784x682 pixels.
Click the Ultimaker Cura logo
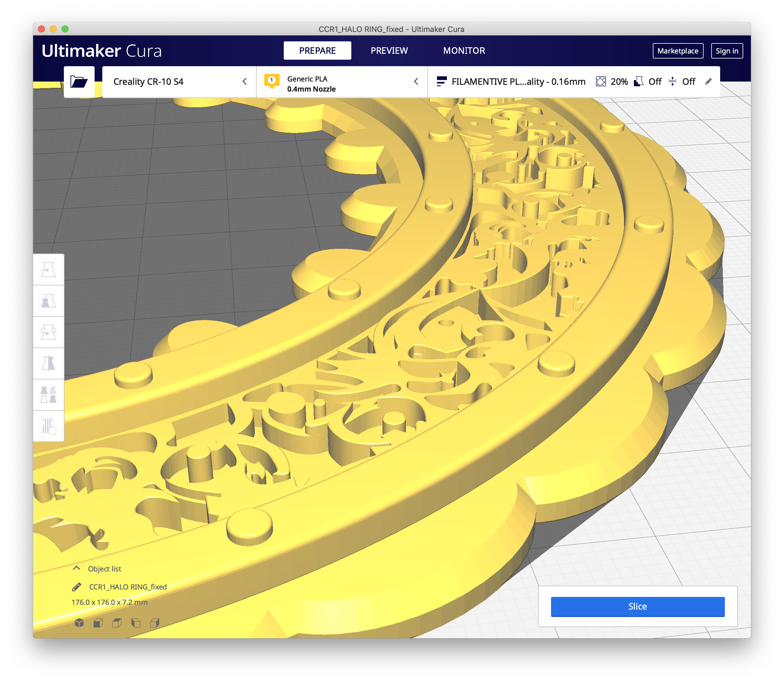102,51
